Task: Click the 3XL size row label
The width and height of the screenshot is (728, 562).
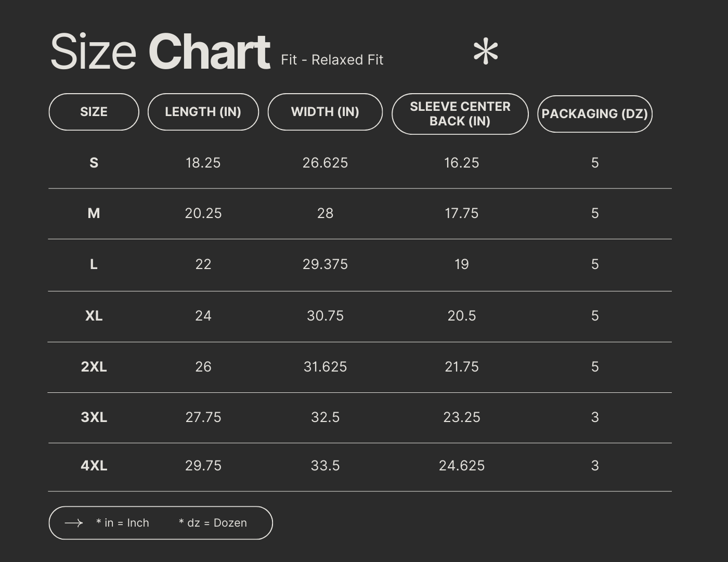Action: pos(94,417)
